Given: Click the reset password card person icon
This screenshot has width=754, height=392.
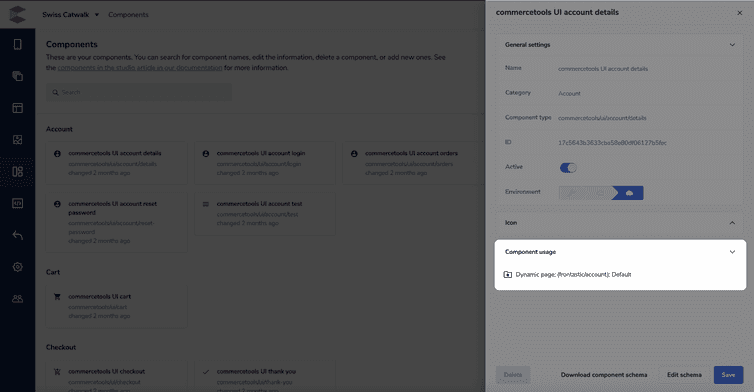Looking at the screenshot, I should tap(57, 204).
